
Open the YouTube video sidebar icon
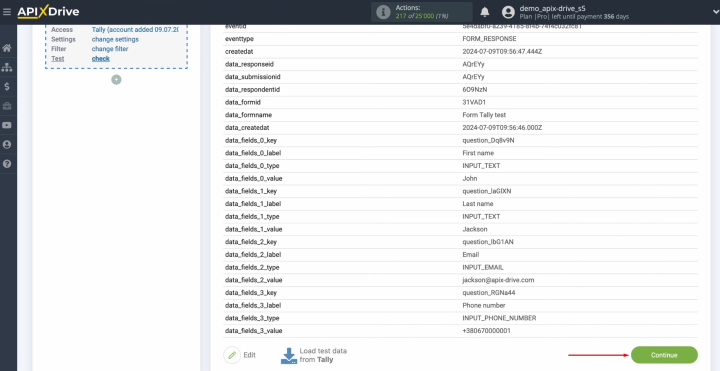[x=7, y=125]
